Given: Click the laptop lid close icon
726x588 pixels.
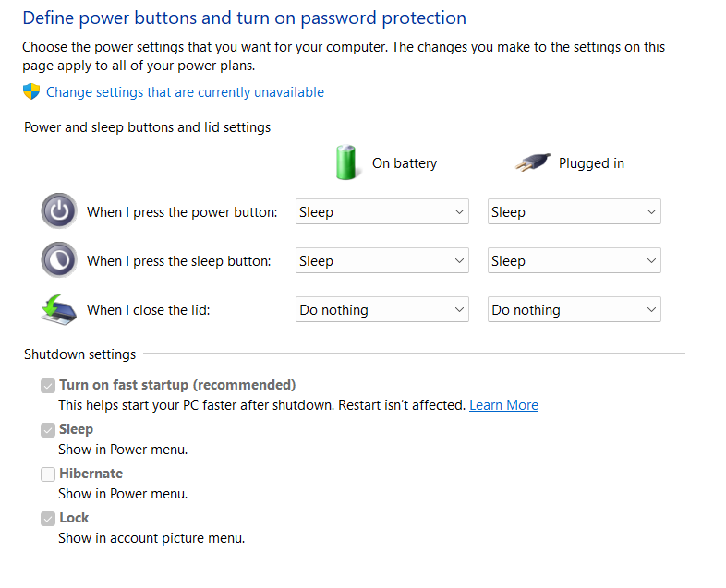Looking at the screenshot, I should click(59, 309).
